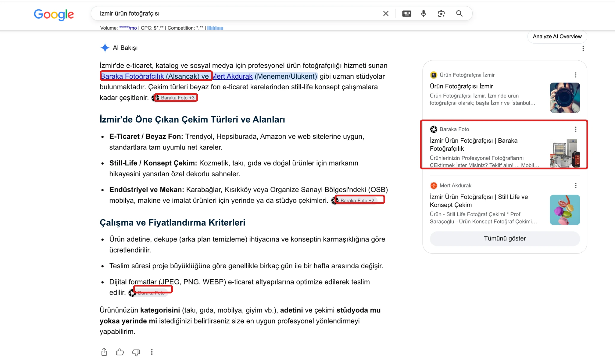Click 'Still-Life / Konsept Çekim:' bullet text

[153, 163]
